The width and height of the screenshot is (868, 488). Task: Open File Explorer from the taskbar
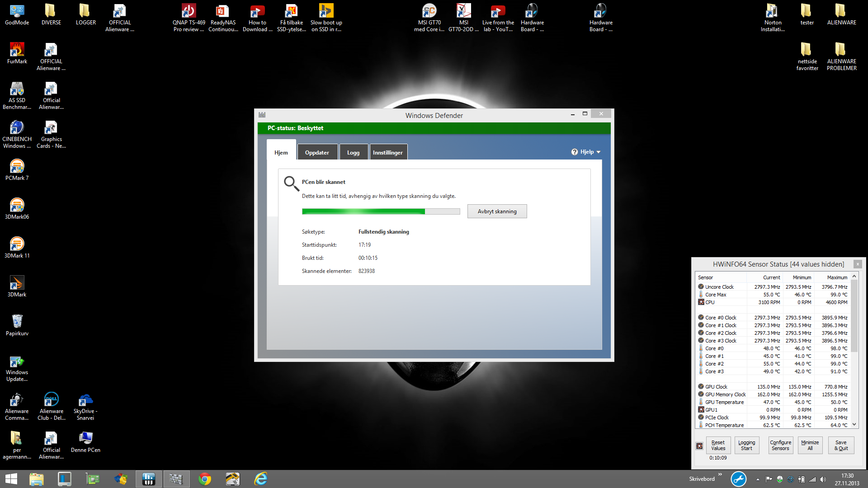tap(37, 479)
